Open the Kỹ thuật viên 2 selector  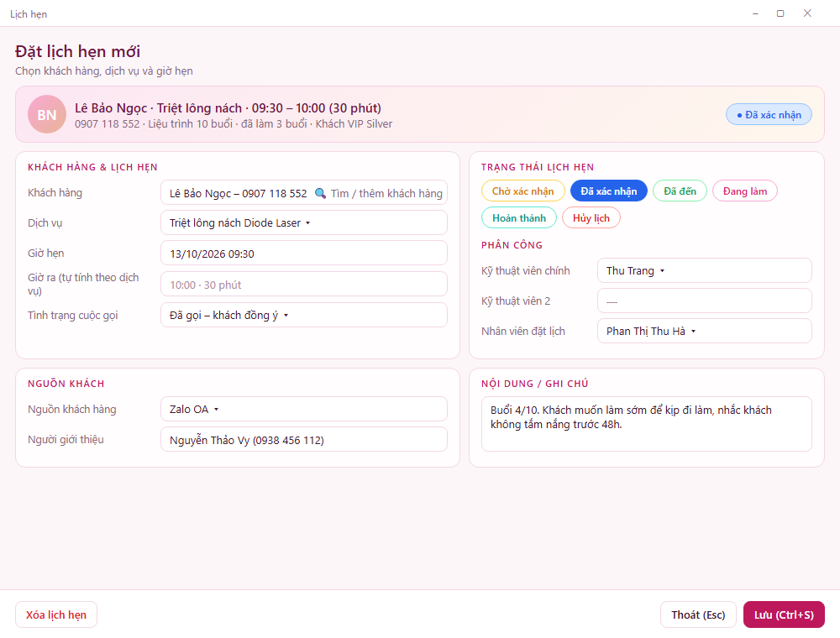click(705, 301)
